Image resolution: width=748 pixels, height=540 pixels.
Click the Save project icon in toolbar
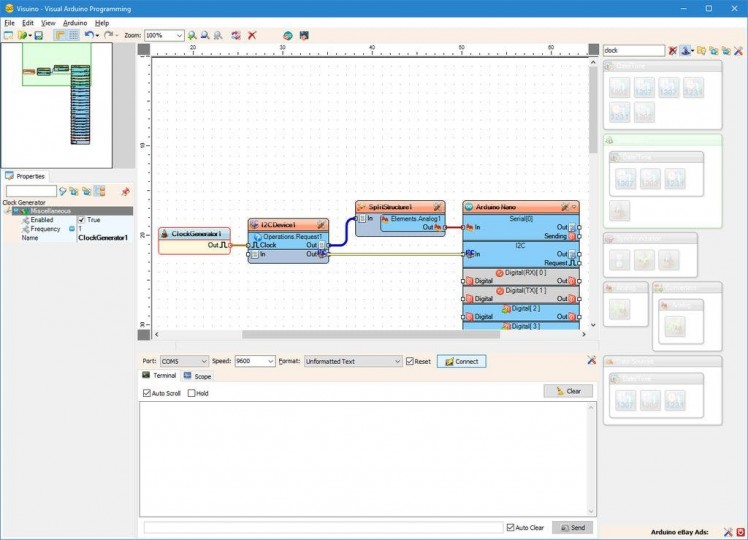point(38,35)
